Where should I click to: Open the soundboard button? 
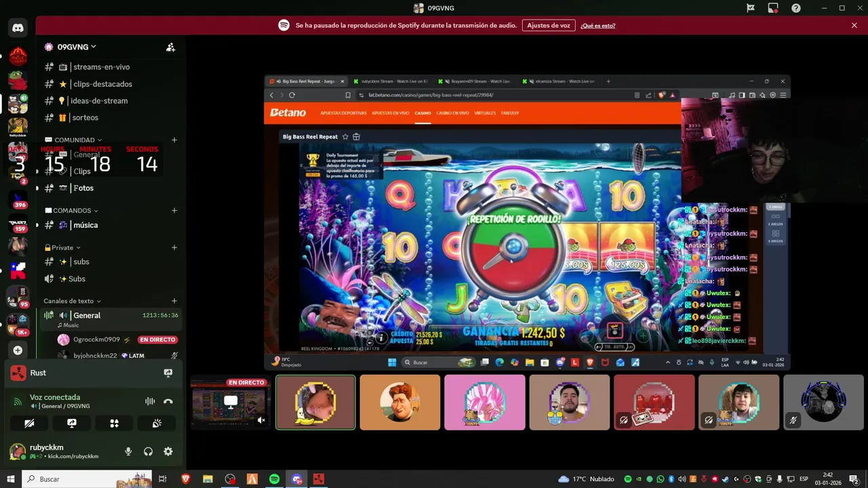point(157,423)
